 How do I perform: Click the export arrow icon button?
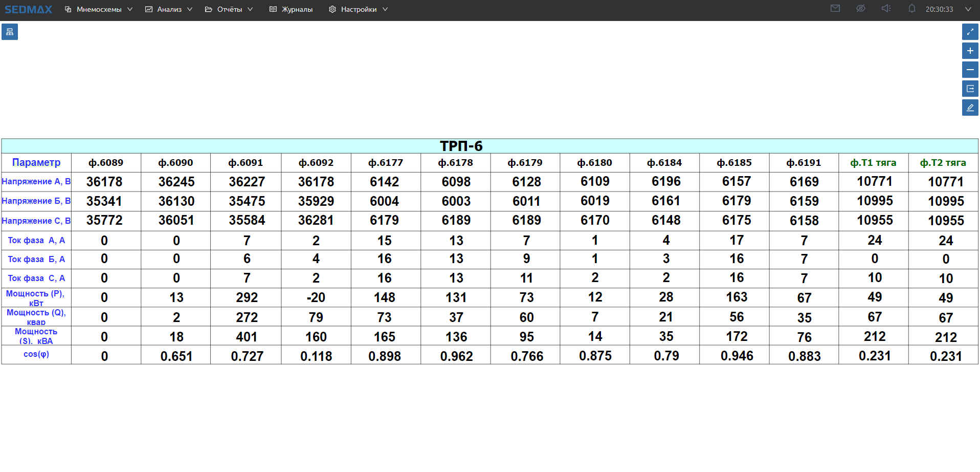coord(970,89)
